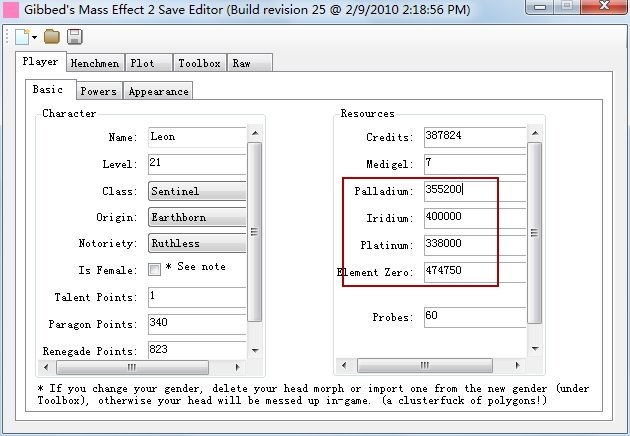
Task: Open the Origin dropdown showing Earthborn
Action: point(197,216)
